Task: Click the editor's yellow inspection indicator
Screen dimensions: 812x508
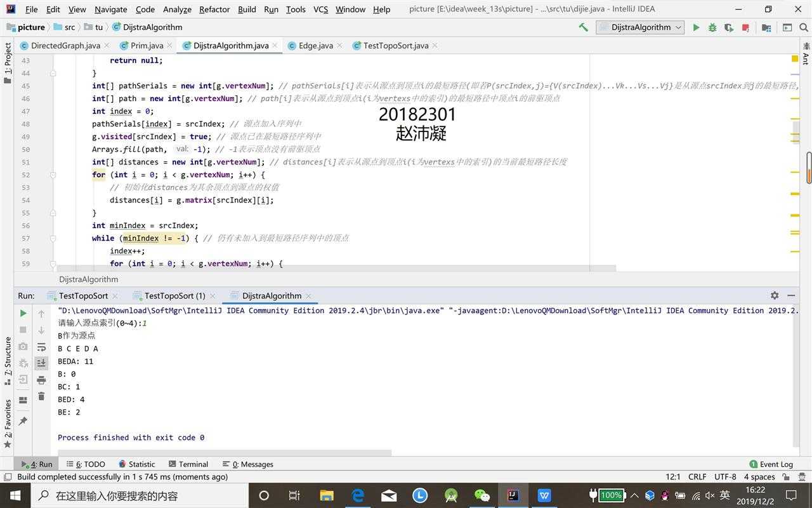Action: coord(795,58)
